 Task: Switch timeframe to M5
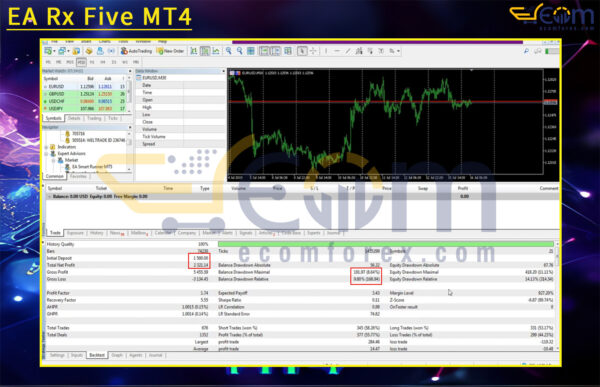coord(59,62)
